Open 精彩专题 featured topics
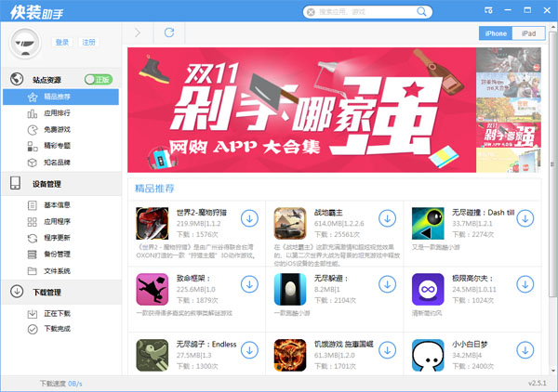 coord(57,146)
